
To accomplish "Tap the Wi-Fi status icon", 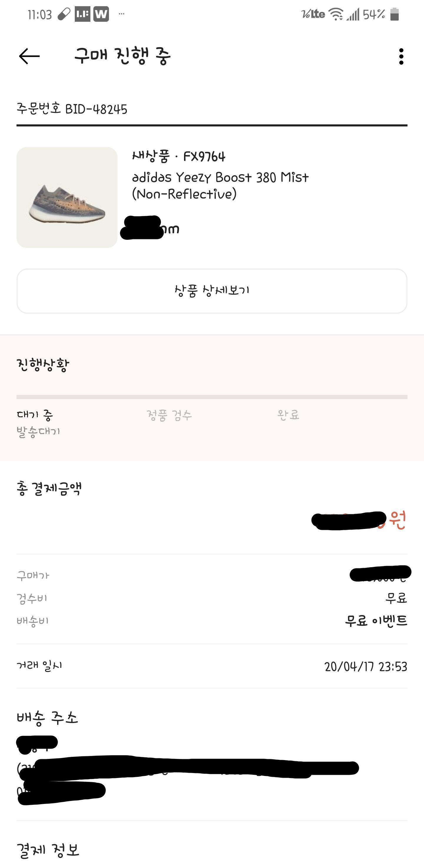I will point(336,14).
